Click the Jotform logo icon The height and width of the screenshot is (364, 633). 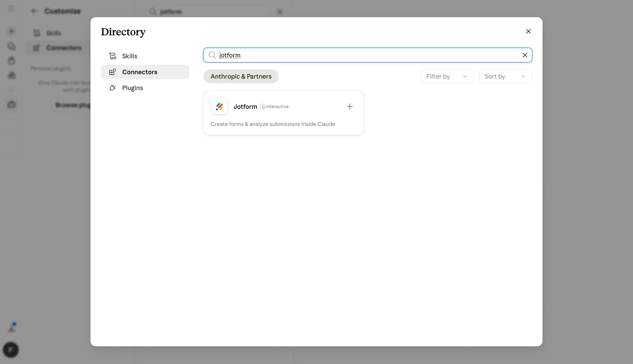tap(219, 107)
